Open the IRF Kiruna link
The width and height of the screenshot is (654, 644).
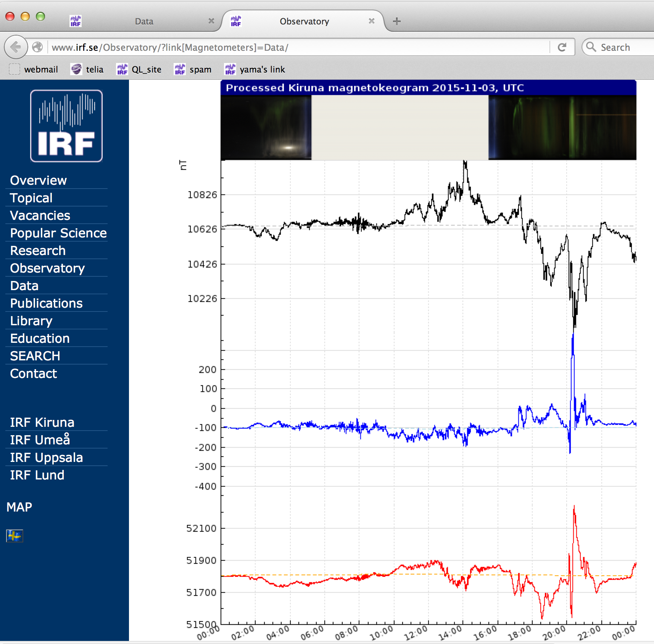pos(42,422)
